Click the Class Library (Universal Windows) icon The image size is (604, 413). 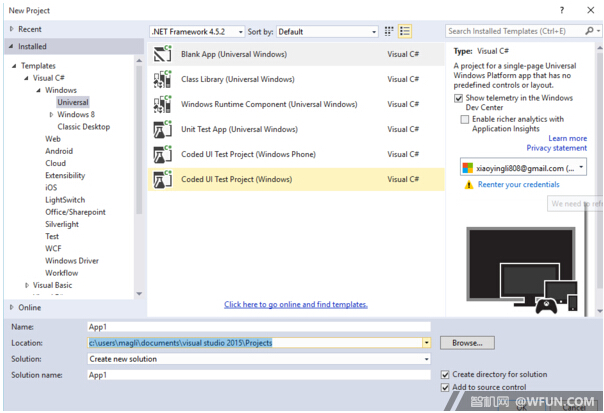coord(162,79)
